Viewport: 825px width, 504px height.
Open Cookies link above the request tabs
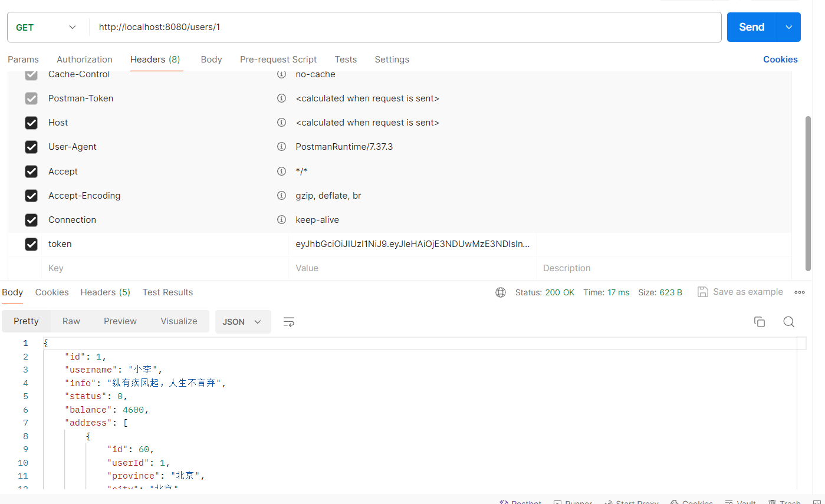pos(780,59)
